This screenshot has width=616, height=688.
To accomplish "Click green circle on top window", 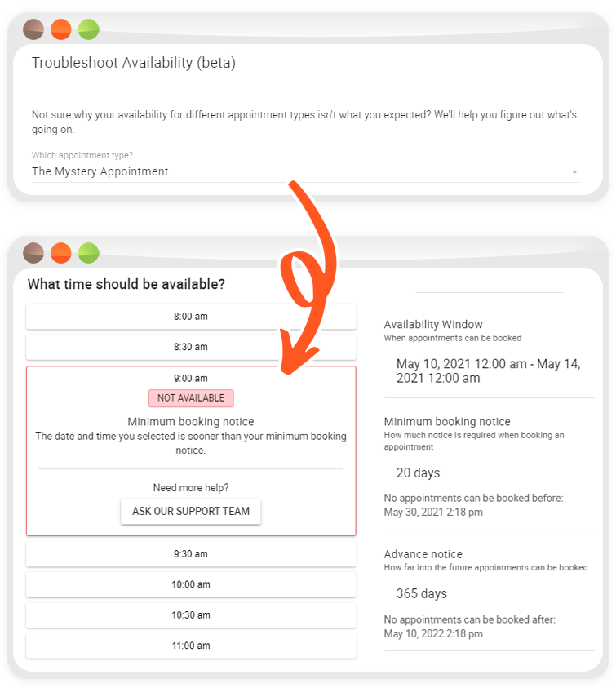I will (x=89, y=29).
